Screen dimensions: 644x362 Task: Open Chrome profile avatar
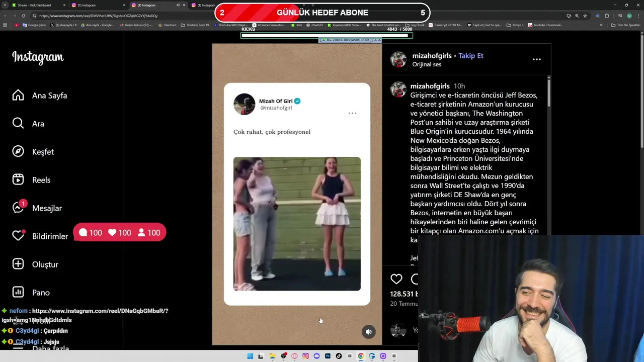(629, 16)
